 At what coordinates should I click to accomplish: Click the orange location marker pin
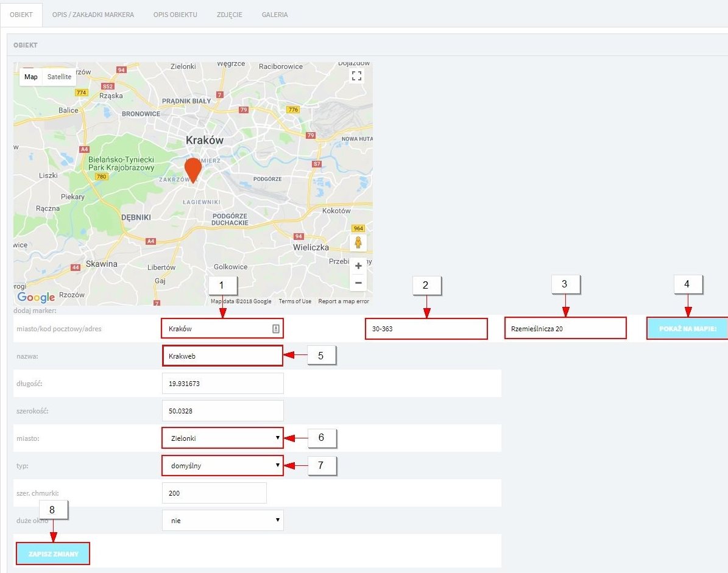pos(193,170)
